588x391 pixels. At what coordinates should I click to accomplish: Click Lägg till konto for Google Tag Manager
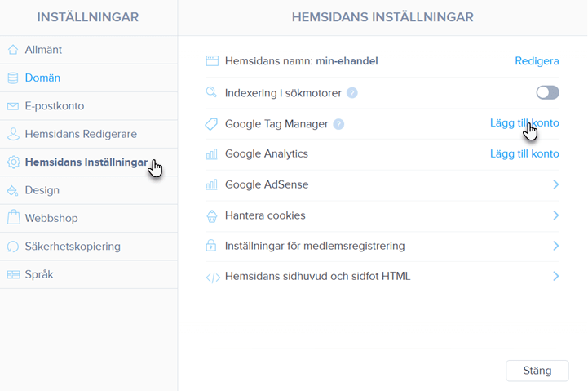pyautogui.click(x=524, y=123)
